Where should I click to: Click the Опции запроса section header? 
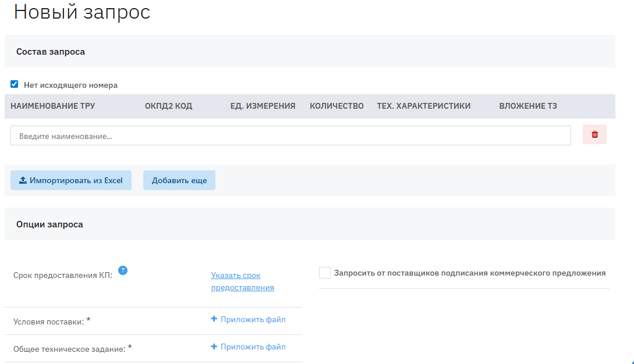coord(49,224)
